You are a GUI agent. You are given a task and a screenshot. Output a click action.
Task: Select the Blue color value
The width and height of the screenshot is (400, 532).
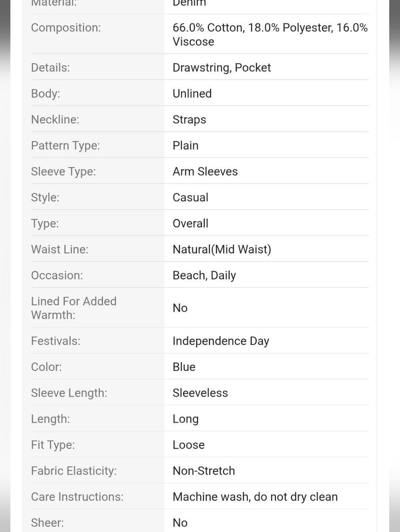pyautogui.click(x=184, y=367)
